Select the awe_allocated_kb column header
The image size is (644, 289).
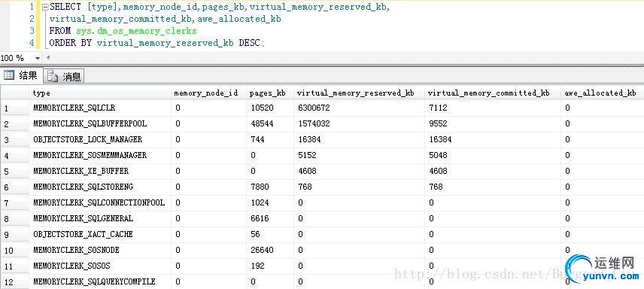(602, 93)
